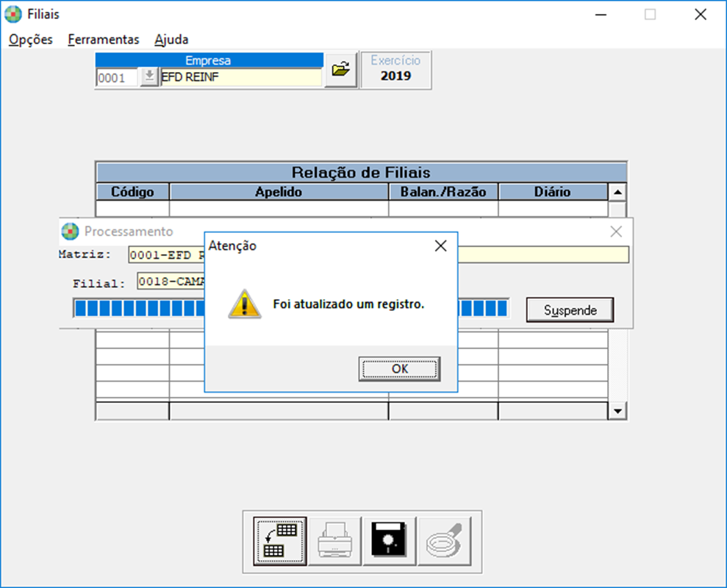Click the table import icon in bottom toolbar
727x588 pixels.
click(x=280, y=541)
